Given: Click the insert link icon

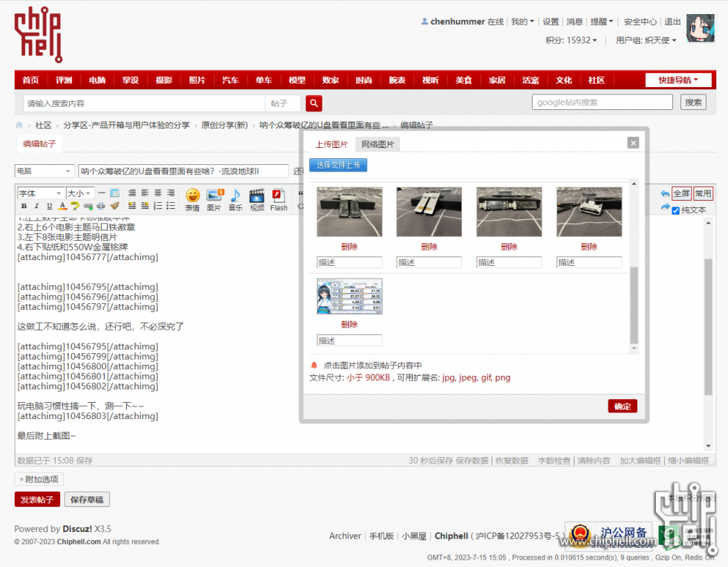Looking at the screenshot, I should click(x=88, y=206).
